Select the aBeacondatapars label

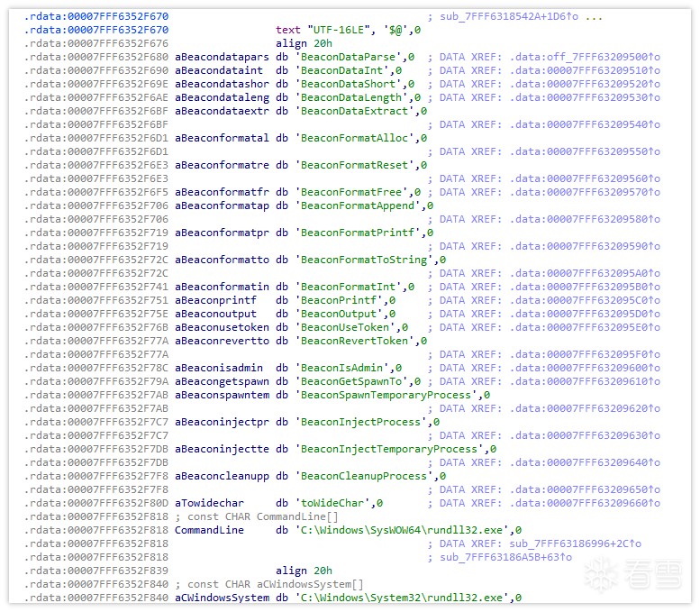click(x=222, y=57)
